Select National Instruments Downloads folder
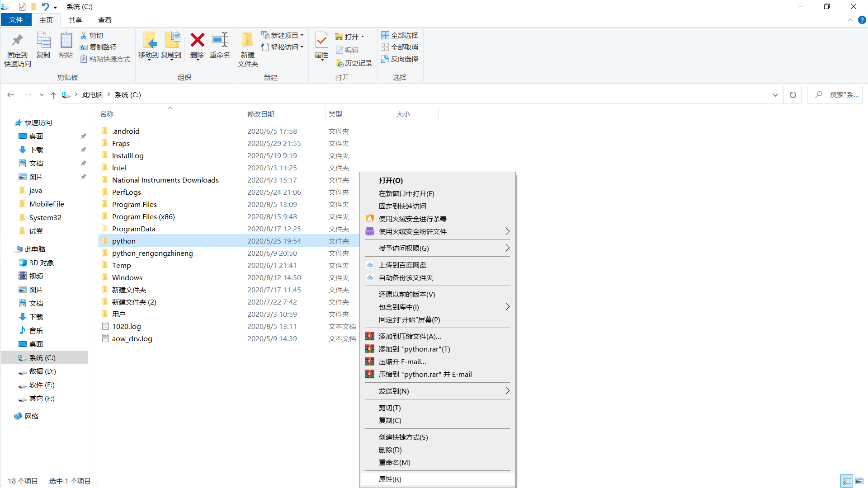The image size is (868, 488). point(165,180)
